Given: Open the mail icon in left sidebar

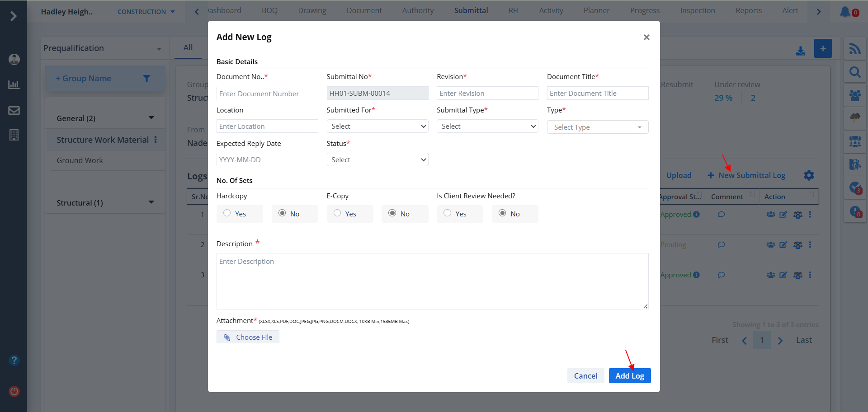Looking at the screenshot, I should 14,110.
